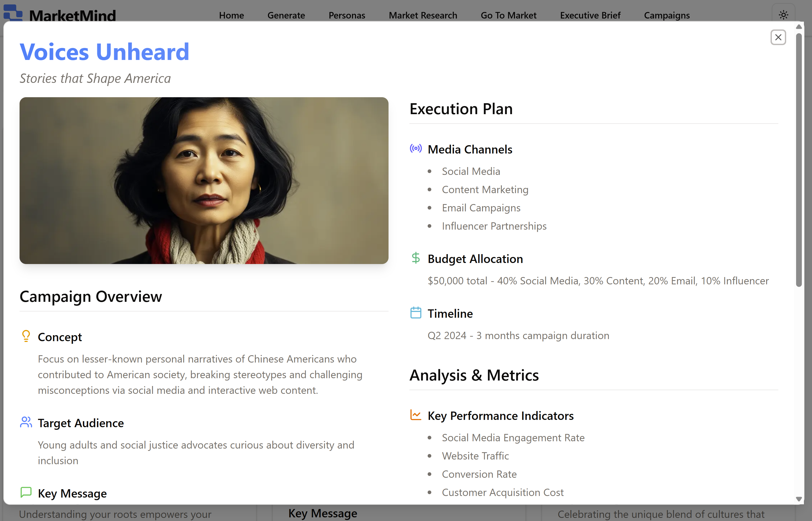Go to the Generate page
Screen dimensions: 812x521
(286, 15)
